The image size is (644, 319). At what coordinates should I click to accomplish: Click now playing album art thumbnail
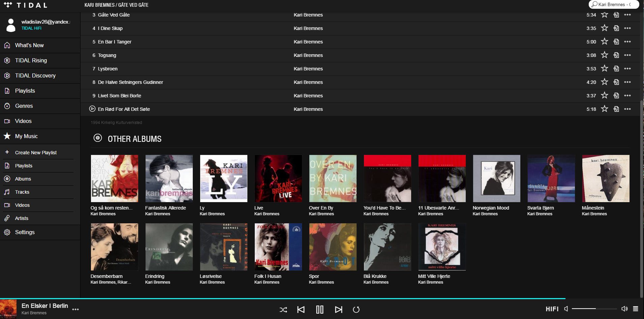click(8, 309)
